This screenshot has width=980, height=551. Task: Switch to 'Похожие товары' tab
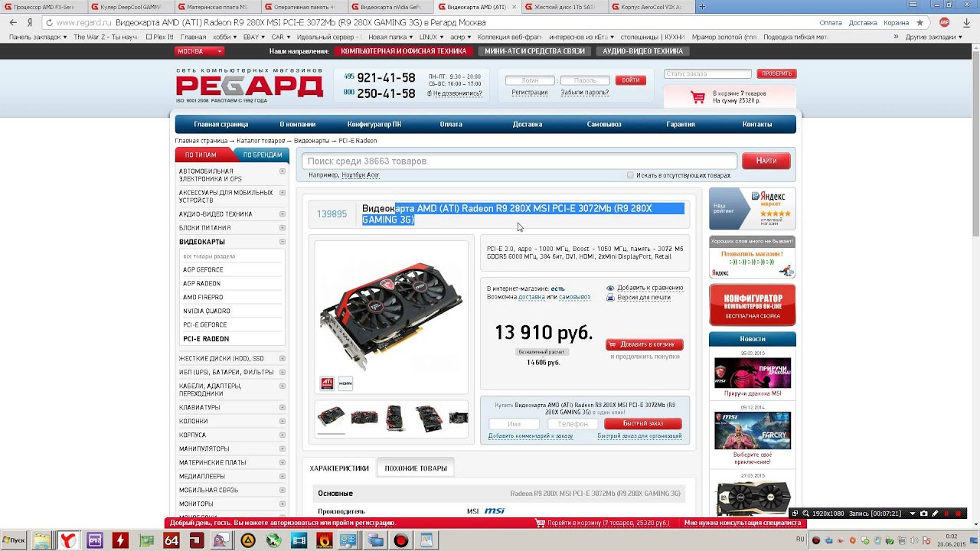pyautogui.click(x=416, y=468)
